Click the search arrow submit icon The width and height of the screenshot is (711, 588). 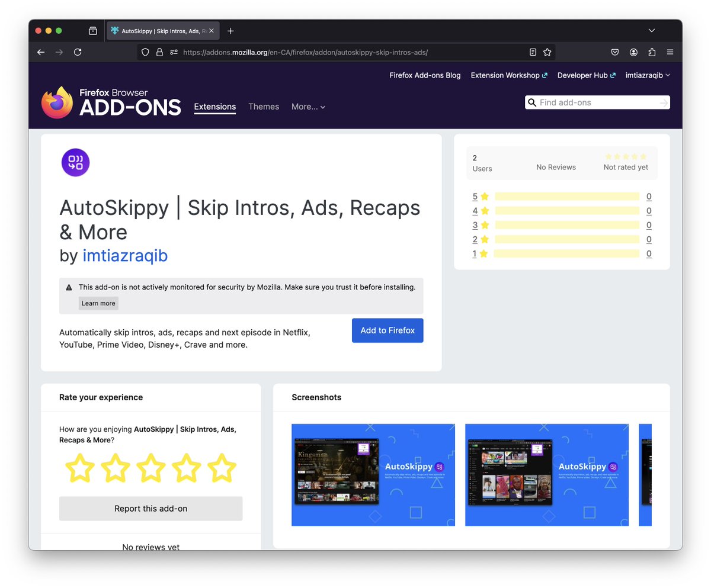[x=664, y=103]
